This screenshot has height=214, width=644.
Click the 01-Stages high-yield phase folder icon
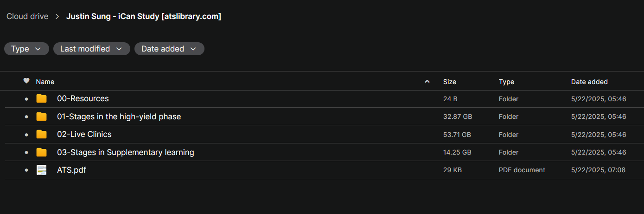(x=42, y=117)
